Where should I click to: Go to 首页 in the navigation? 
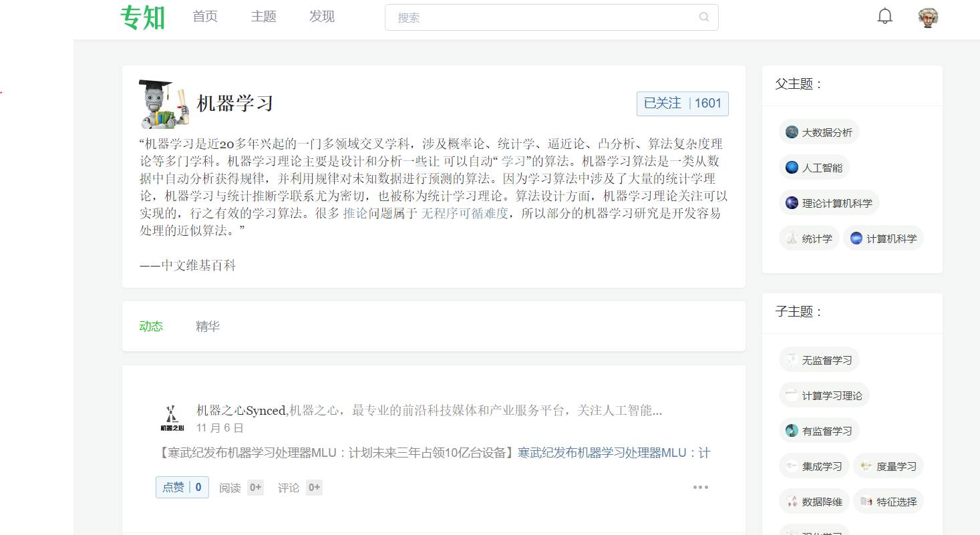point(205,17)
